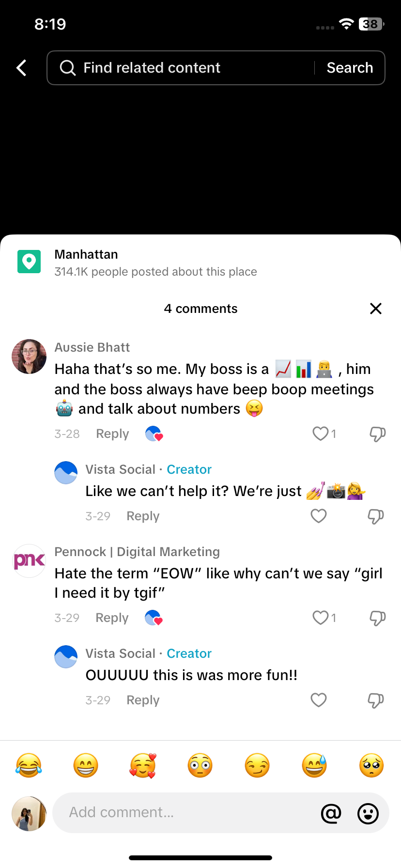Dislike Vista Social's last reply

tap(376, 700)
